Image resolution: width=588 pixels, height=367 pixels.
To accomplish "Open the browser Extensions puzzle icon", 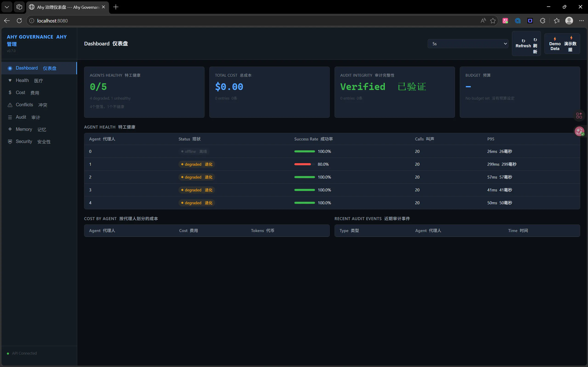I will [x=542, y=21].
